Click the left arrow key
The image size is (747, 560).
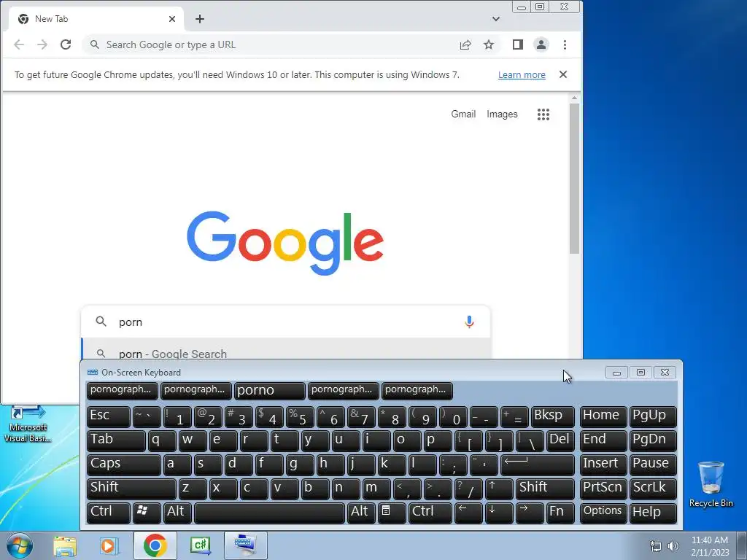(x=469, y=513)
